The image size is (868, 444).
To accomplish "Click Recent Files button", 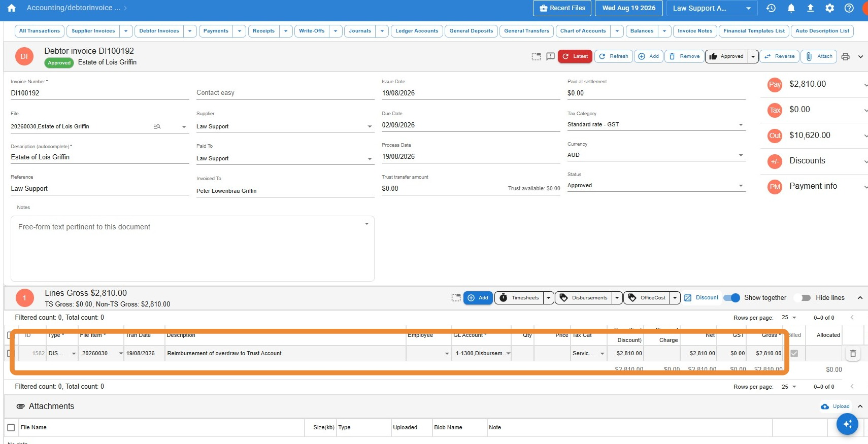I will coord(562,8).
